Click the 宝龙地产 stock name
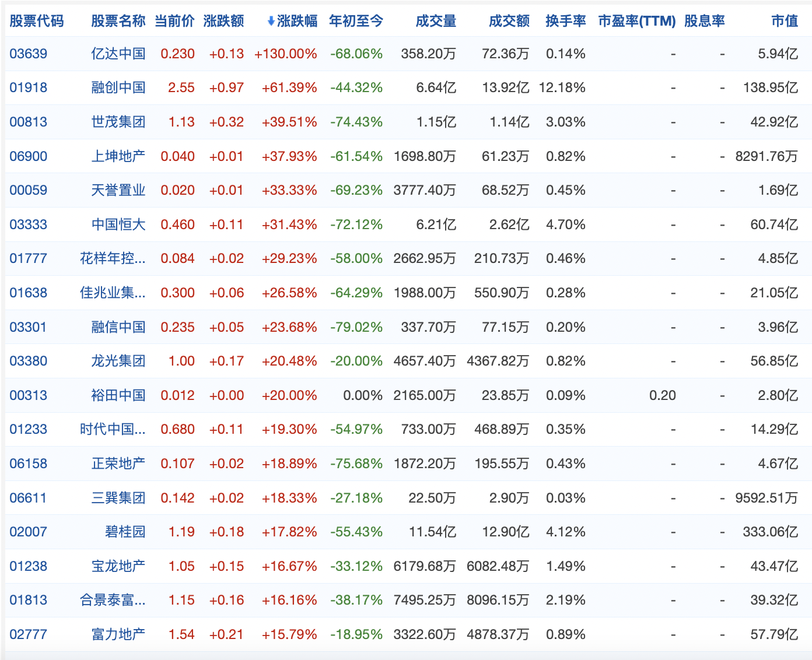 pyautogui.click(x=118, y=566)
